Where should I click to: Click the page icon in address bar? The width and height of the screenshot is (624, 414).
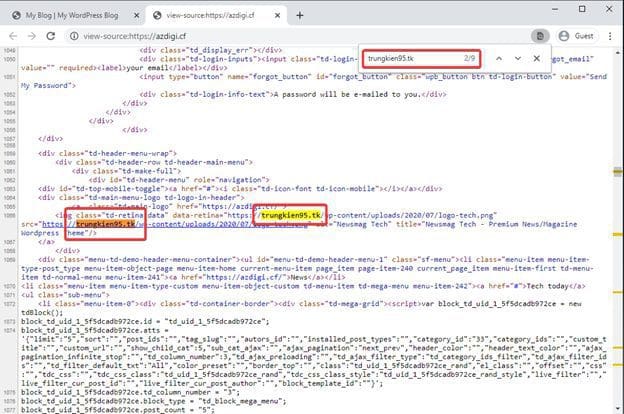pyautogui.click(x=539, y=36)
